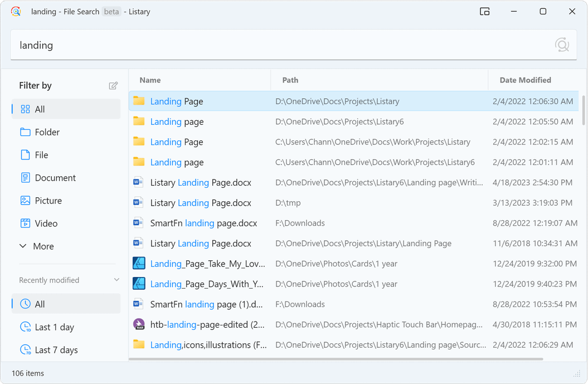Click date 12/24/2019 9:40:23 PM
The image size is (588, 384).
[x=534, y=284]
